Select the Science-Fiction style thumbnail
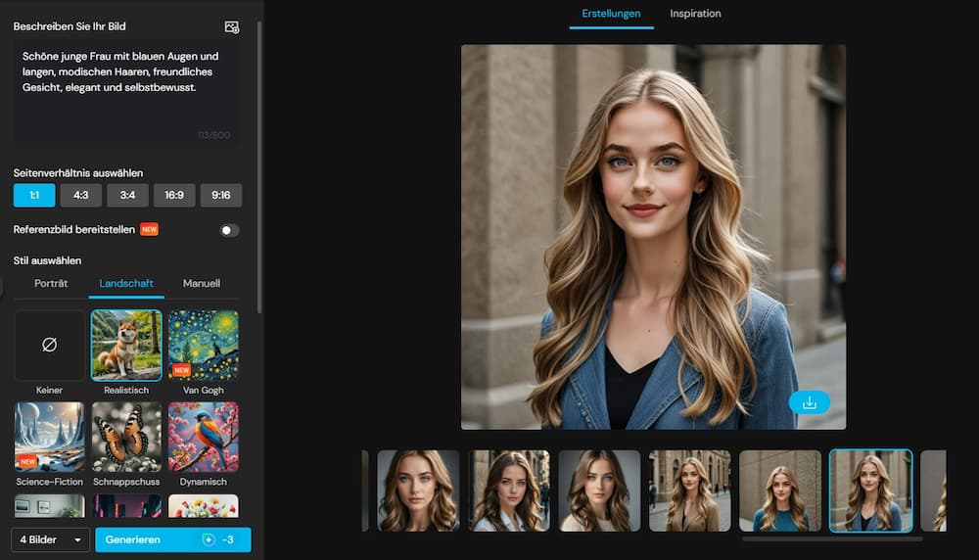The height and width of the screenshot is (560, 979). [49, 437]
